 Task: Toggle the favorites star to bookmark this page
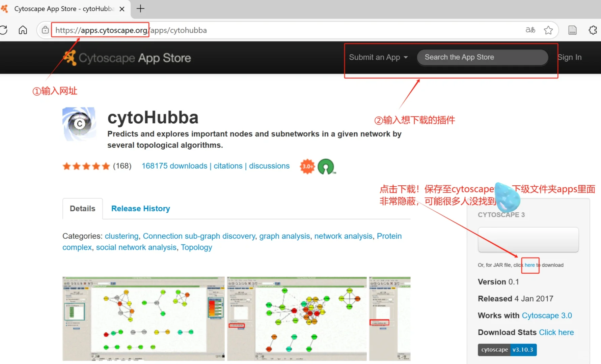click(548, 30)
